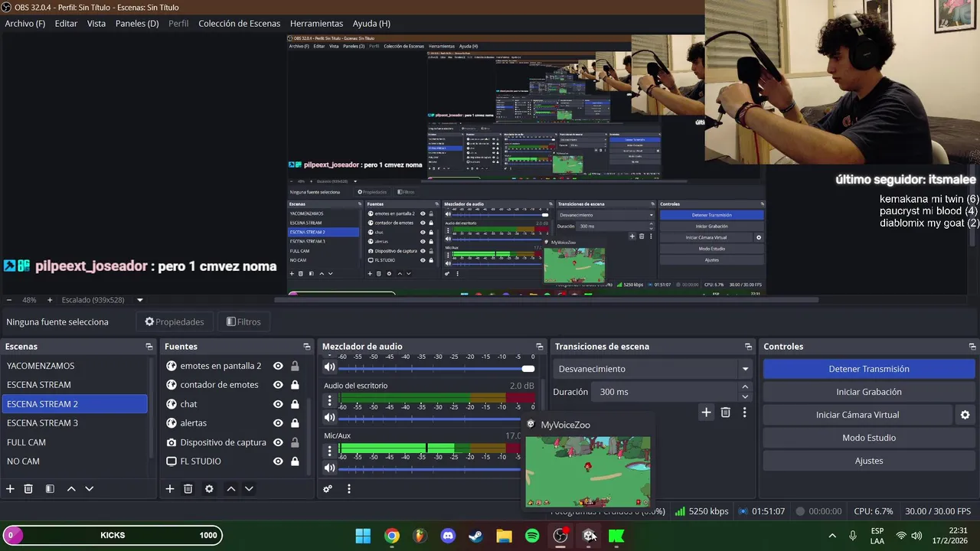Add a new scene transition
This screenshot has width=980, height=551.
(x=706, y=412)
